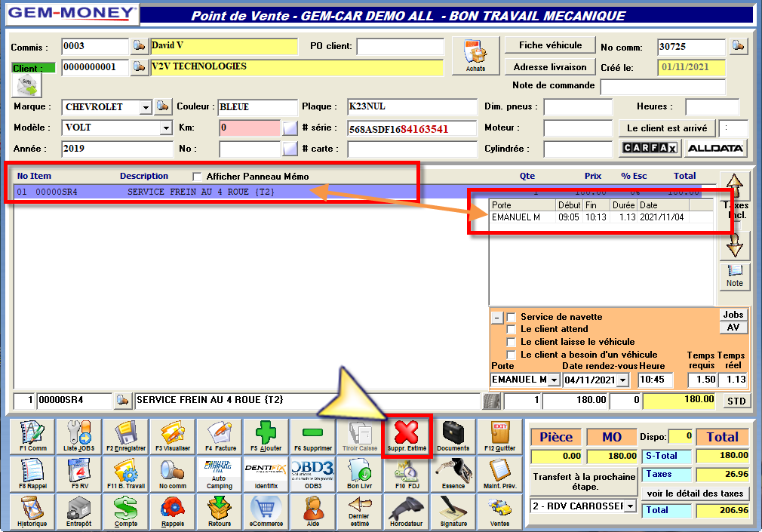The width and height of the screenshot is (762, 532).
Task: Check Le client laisse le véhicule
Action: pyautogui.click(x=511, y=342)
